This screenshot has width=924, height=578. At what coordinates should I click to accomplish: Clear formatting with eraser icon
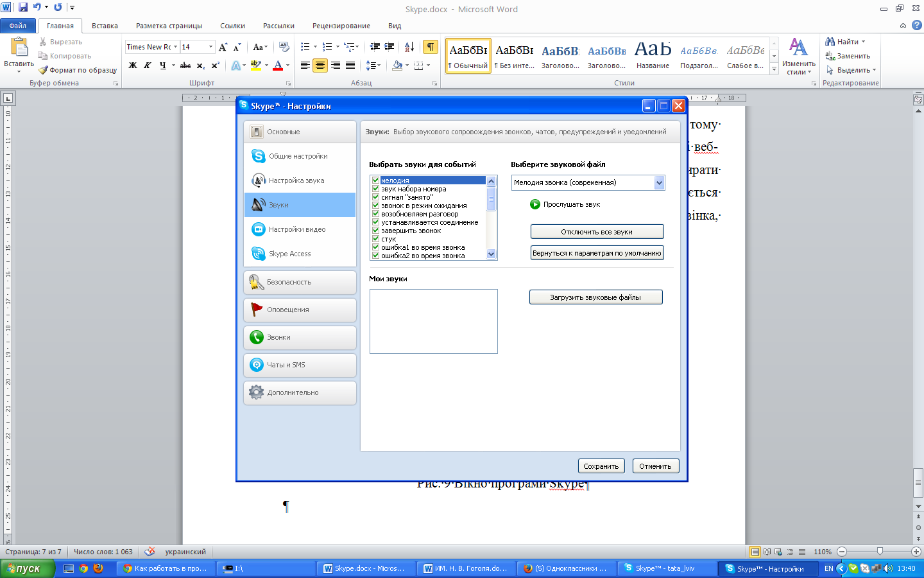(284, 47)
